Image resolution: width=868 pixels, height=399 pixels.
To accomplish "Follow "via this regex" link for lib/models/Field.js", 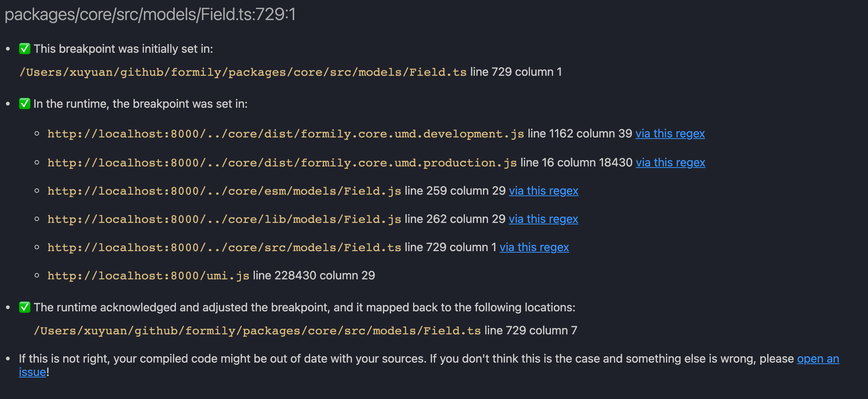I will (543, 219).
